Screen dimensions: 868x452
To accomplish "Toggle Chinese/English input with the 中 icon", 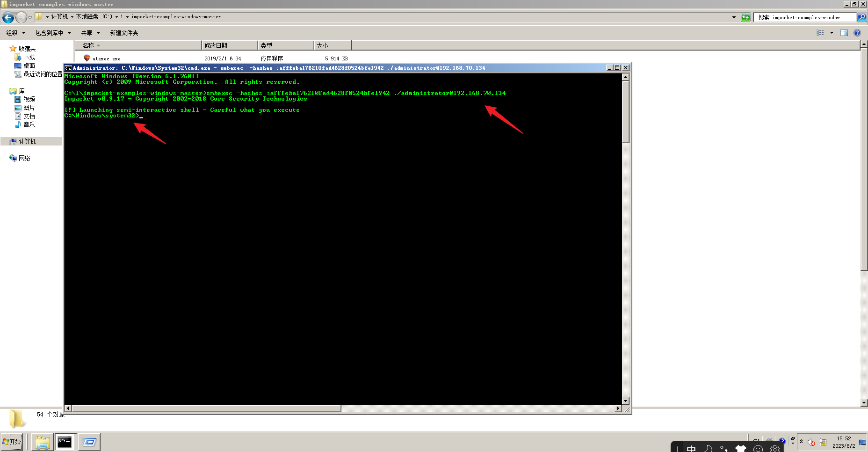I will [692, 448].
